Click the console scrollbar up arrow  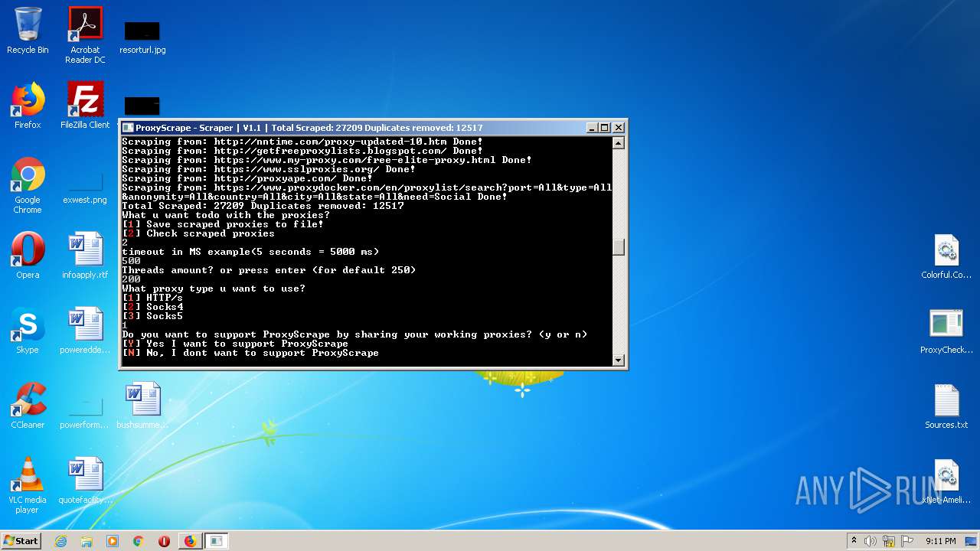619,143
